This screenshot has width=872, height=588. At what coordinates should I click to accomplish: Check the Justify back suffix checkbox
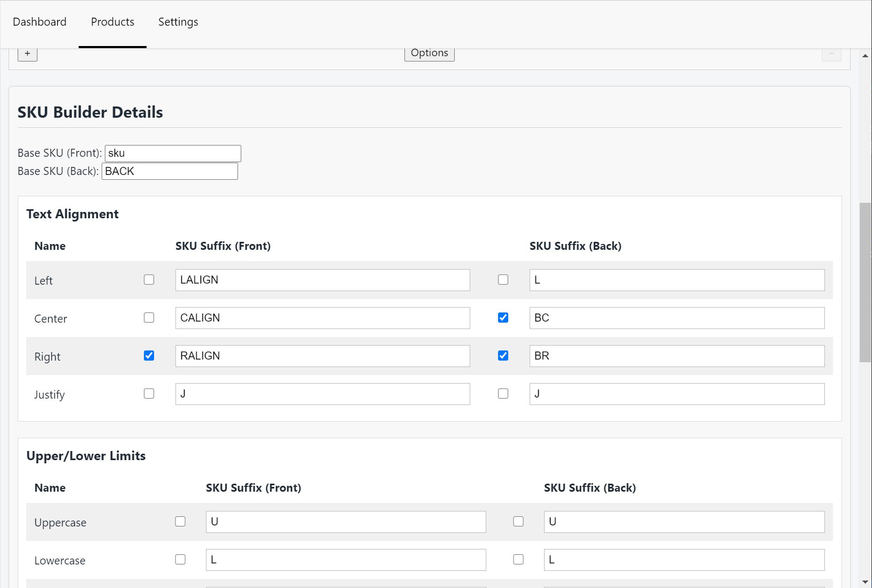point(503,394)
